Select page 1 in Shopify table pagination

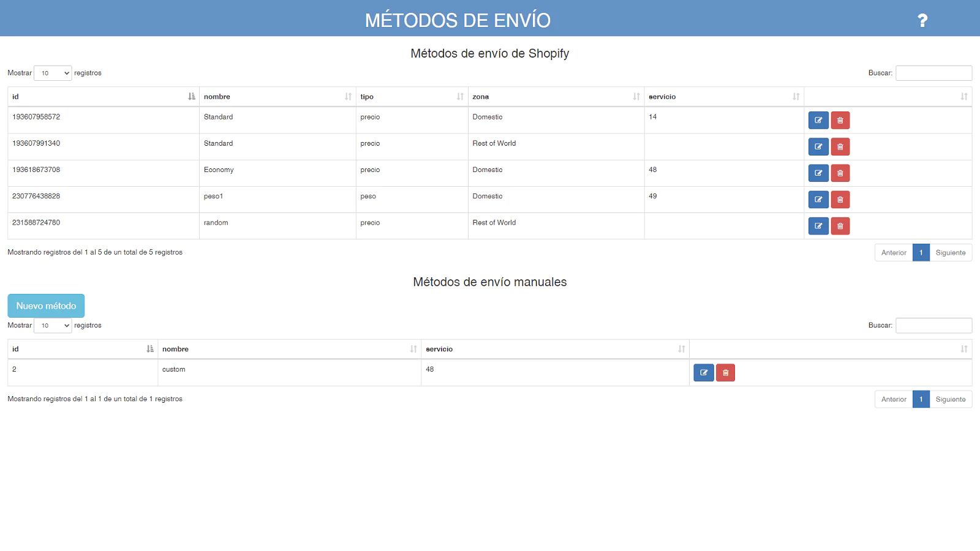[x=921, y=253]
